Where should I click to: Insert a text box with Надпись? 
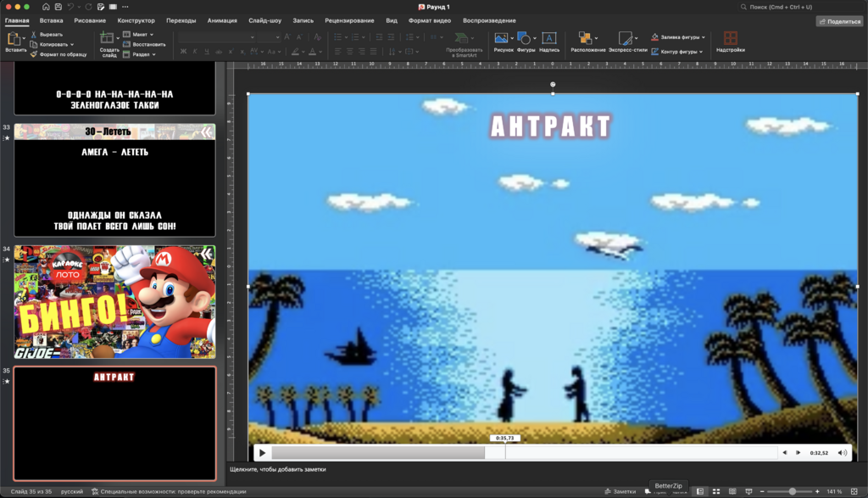point(548,42)
